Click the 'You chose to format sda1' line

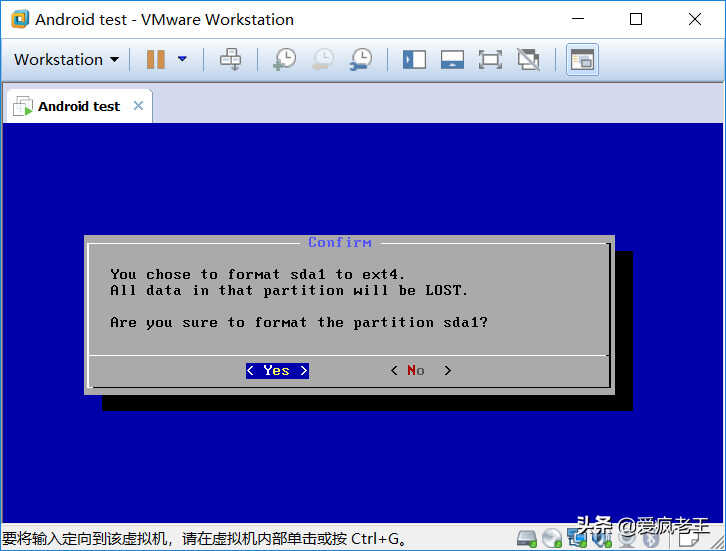click(257, 274)
